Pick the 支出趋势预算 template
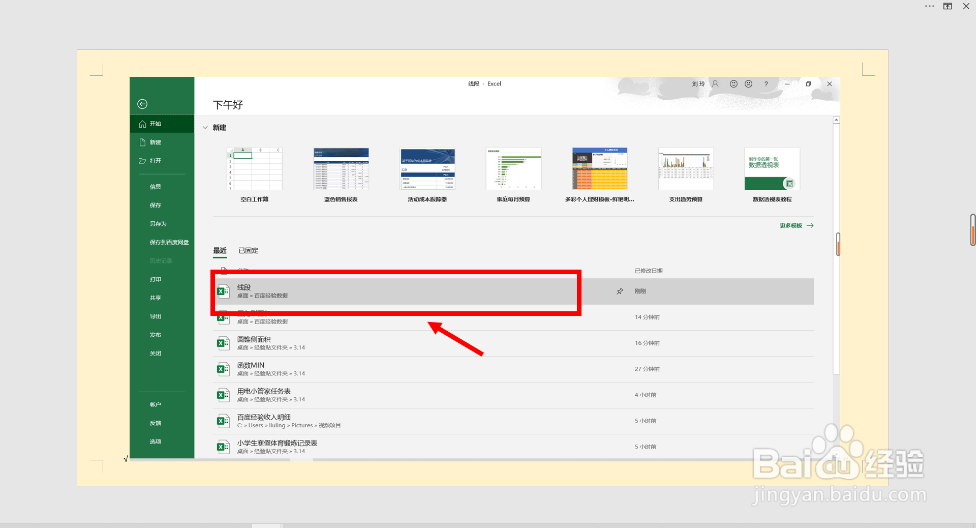Image resolution: width=980 pixels, height=528 pixels. pyautogui.click(x=686, y=175)
